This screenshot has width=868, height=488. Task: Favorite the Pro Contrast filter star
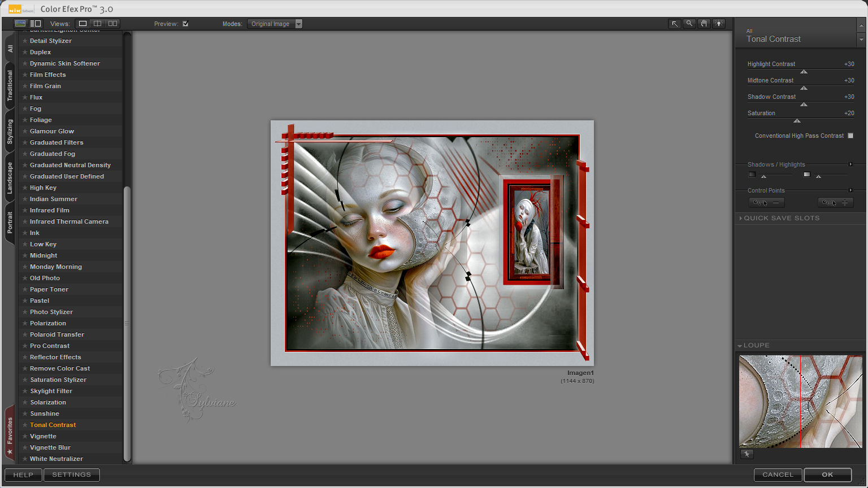pyautogui.click(x=25, y=346)
